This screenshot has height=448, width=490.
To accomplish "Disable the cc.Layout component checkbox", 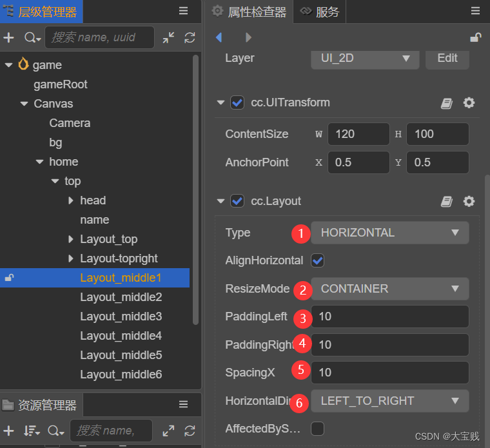I will tap(237, 201).
